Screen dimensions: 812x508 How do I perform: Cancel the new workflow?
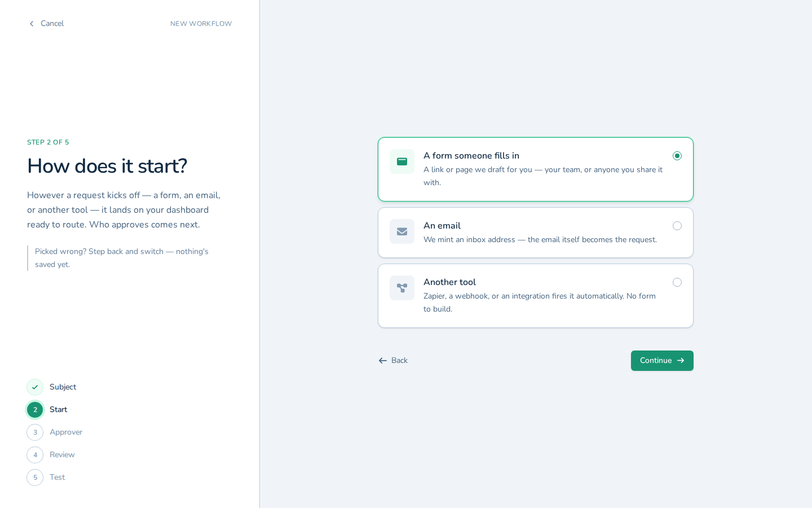pyautogui.click(x=46, y=24)
